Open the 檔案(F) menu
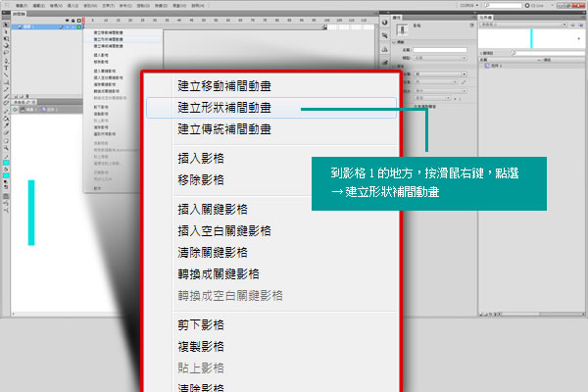Image resolution: width=588 pixels, height=392 pixels. pyautogui.click(x=21, y=6)
